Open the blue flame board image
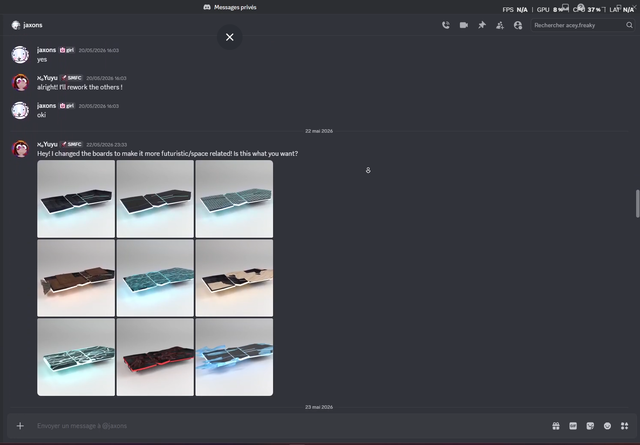 click(x=234, y=357)
